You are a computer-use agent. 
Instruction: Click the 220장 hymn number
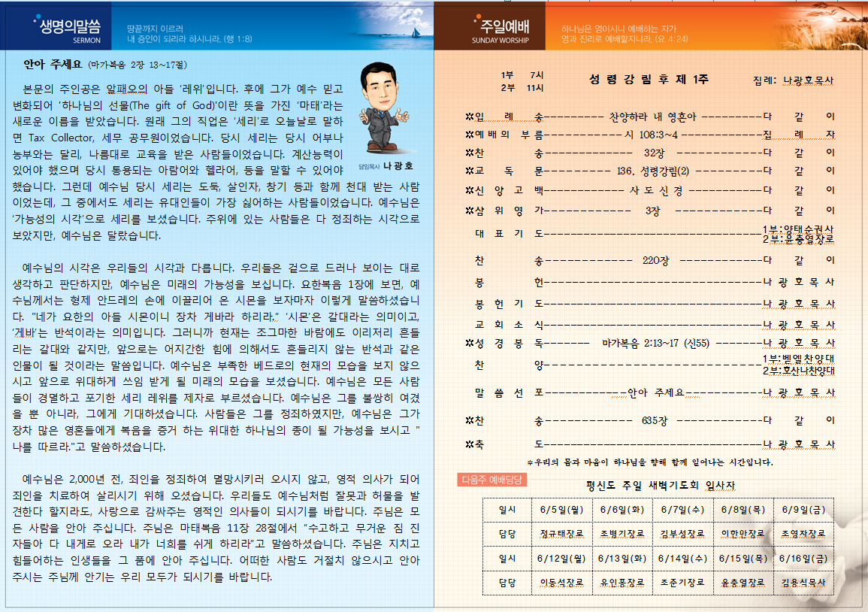coord(655,260)
